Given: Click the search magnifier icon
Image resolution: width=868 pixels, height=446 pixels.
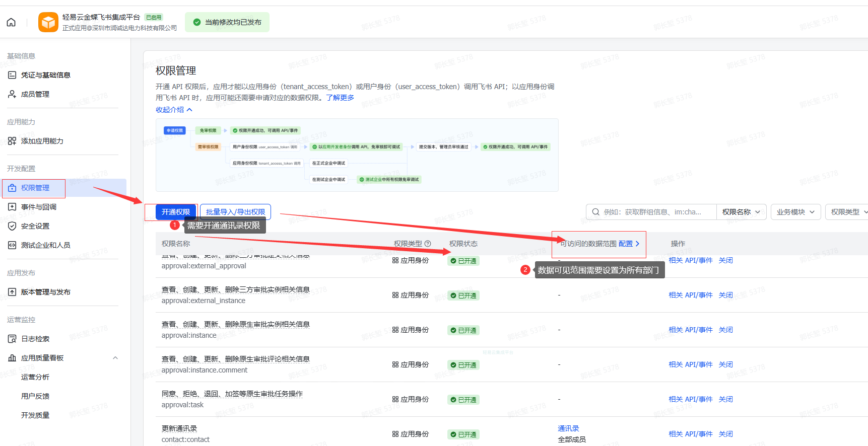Looking at the screenshot, I should click(x=596, y=212).
